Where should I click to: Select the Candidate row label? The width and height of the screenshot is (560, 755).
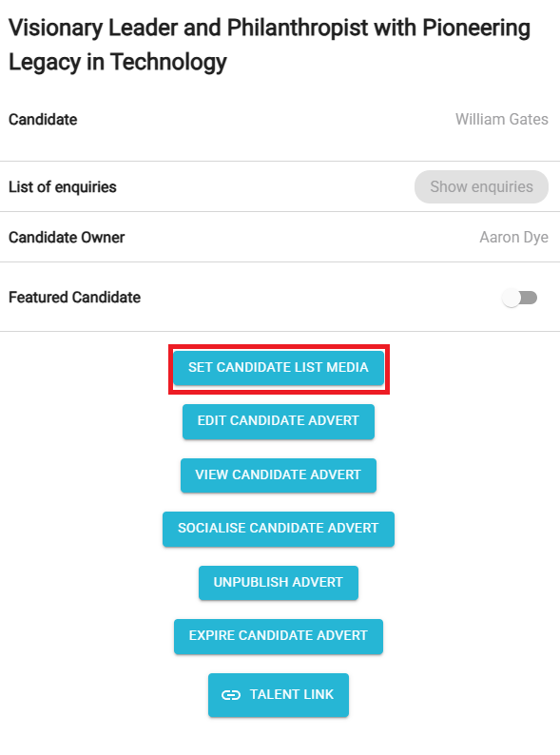(x=43, y=120)
